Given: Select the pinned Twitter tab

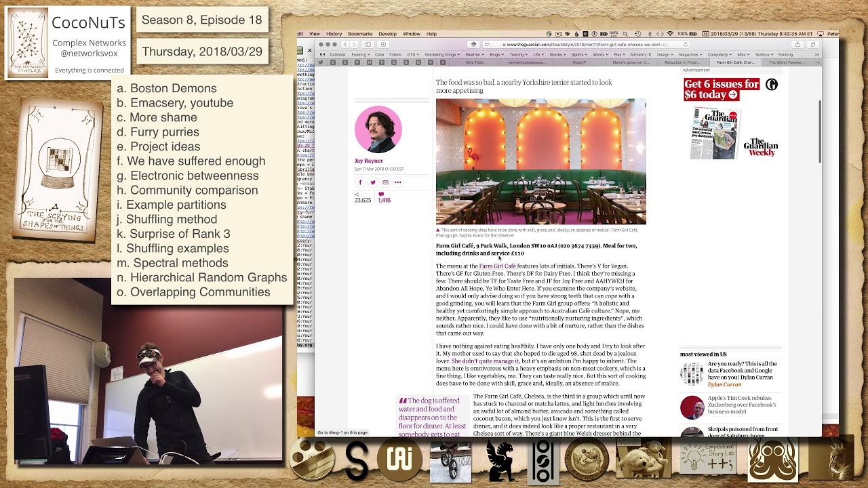Looking at the screenshot, I should point(321,62).
